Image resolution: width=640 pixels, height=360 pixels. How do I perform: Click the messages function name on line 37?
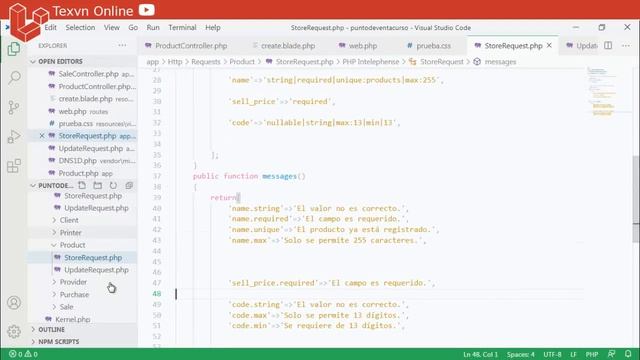(279, 176)
